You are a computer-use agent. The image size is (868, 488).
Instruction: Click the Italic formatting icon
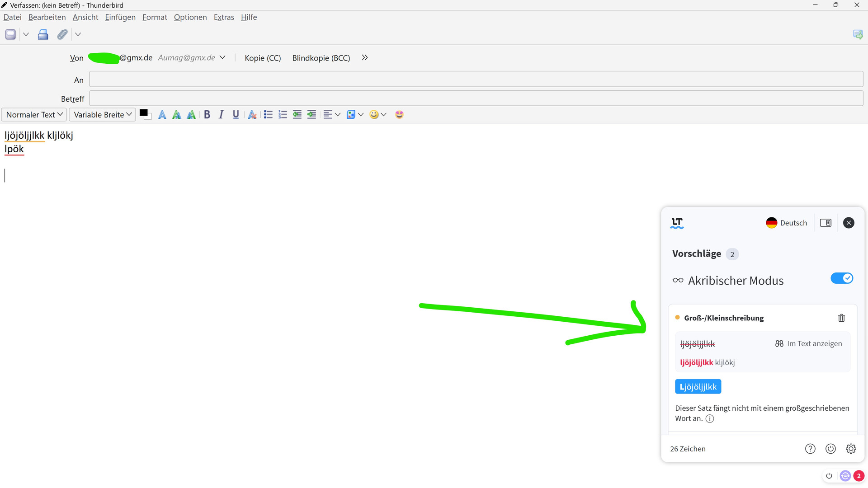(221, 115)
